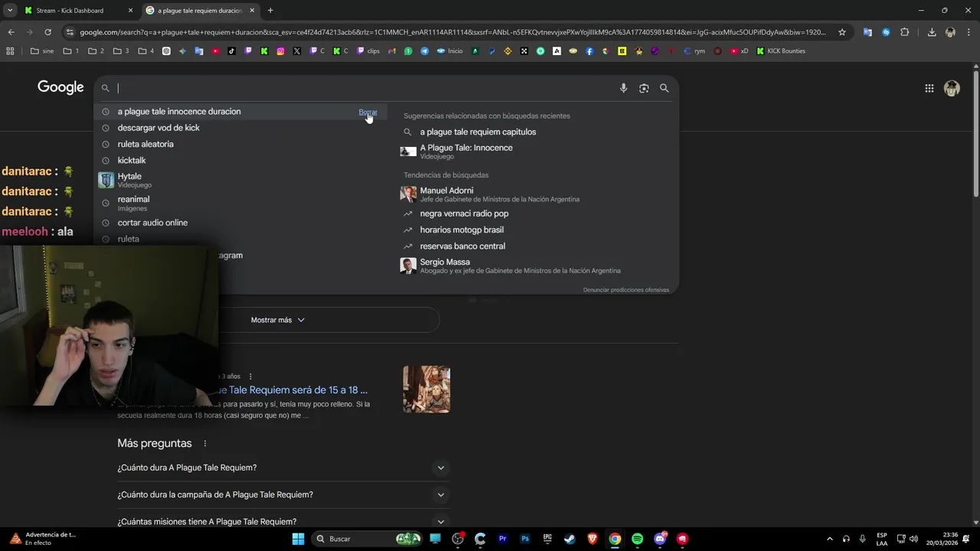The image size is (980, 551).
Task: Open the Instagram bookmark
Action: [x=280, y=51]
